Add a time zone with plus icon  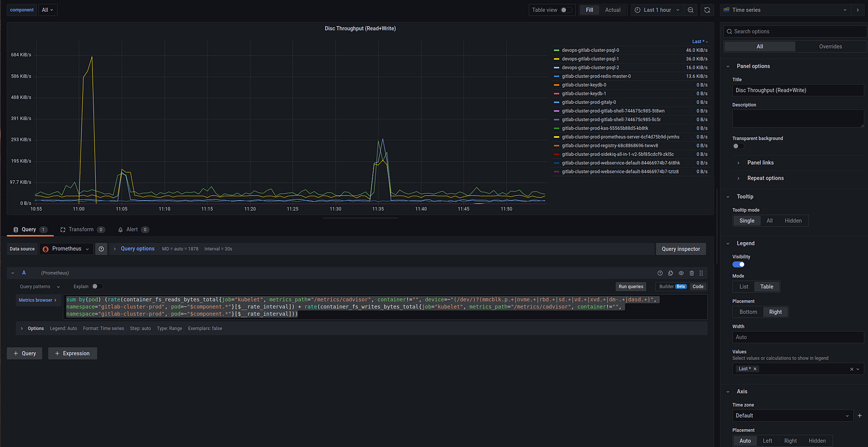pos(859,415)
